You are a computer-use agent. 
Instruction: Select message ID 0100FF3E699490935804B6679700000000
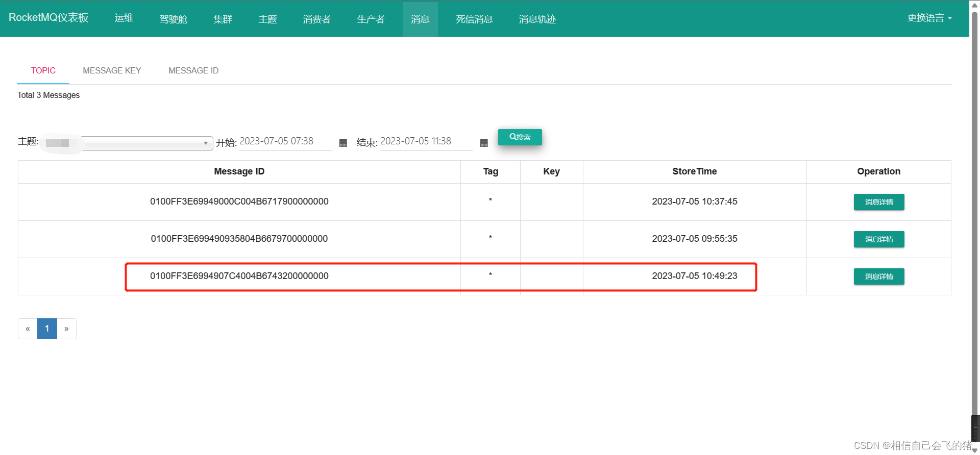pyautogui.click(x=239, y=239)
